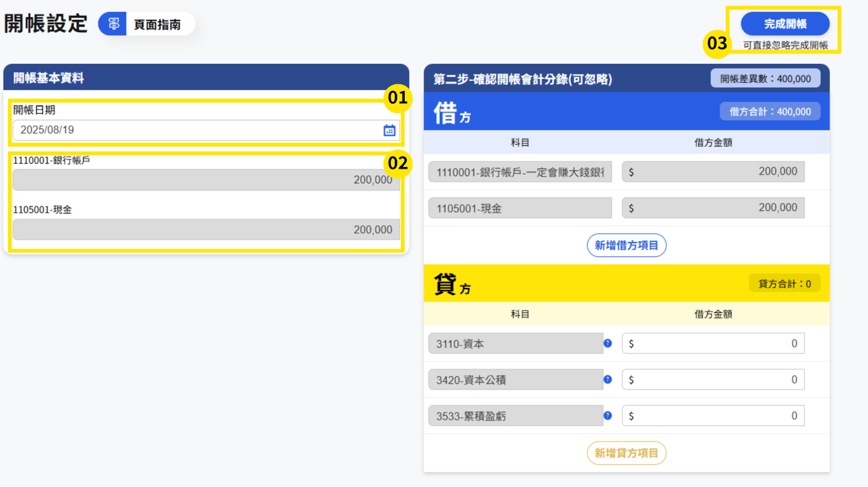Viewport: 868px width, 487px height.
Task: Select the debit account 1110001-銀行帳戶-一定會賺大錢銀行
Action: pos(520,172)
